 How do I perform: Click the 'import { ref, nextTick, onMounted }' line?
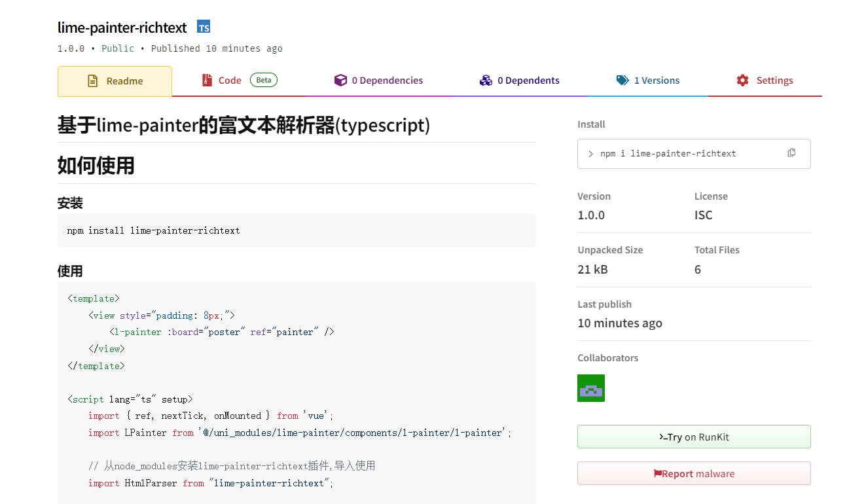click(211, 416)
